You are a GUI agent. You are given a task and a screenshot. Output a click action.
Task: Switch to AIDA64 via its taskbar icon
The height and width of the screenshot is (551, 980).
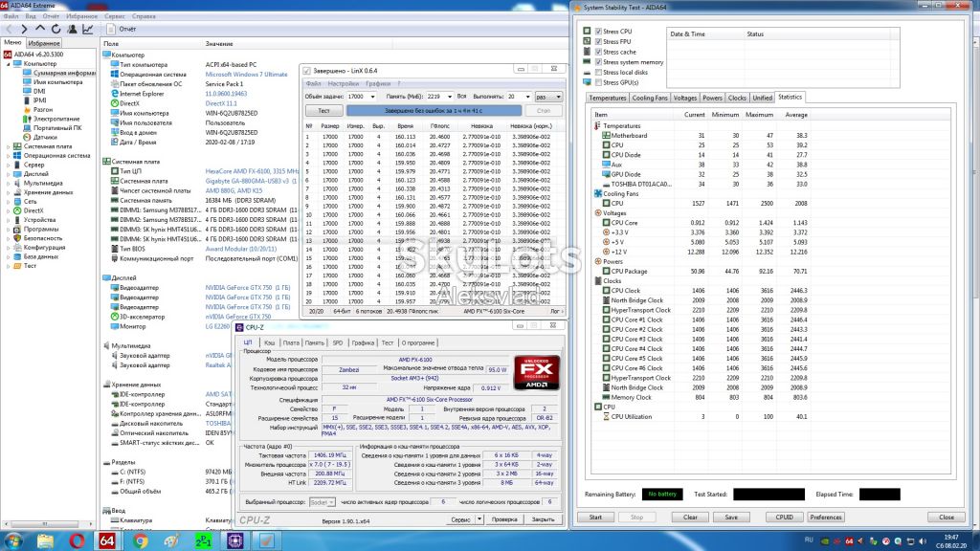point(107,540)
